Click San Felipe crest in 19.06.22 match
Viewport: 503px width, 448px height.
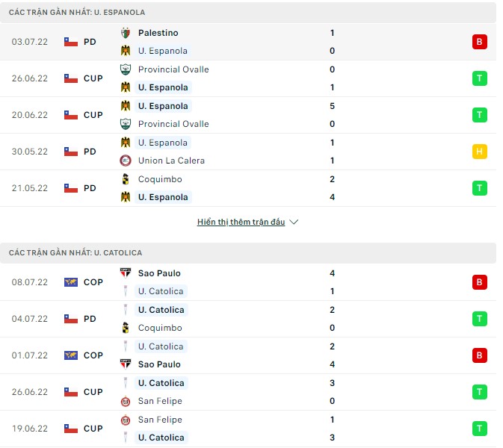pos(125,420)
